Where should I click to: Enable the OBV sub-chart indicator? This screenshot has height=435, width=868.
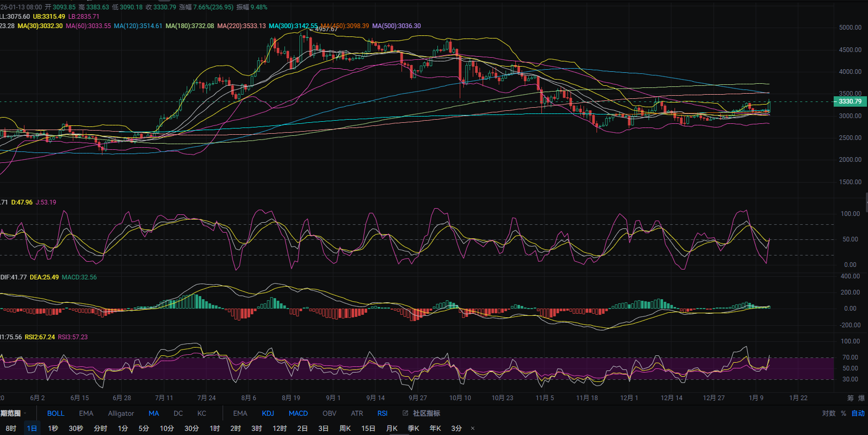(x=329, y=413)
